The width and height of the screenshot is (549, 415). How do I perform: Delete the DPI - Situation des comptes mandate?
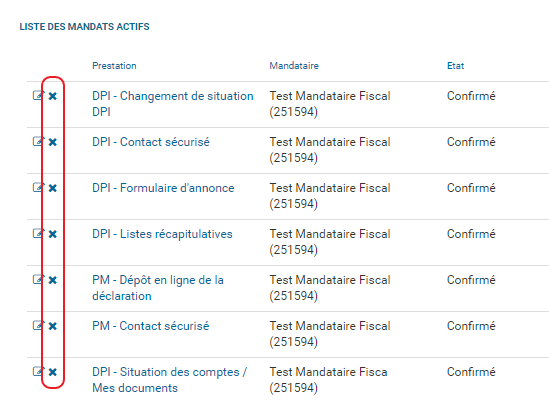(x=53, y=372)
